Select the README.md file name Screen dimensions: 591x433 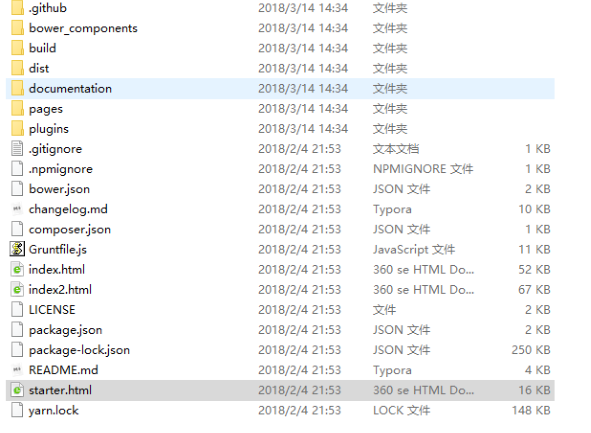click(x=63, y=370)
